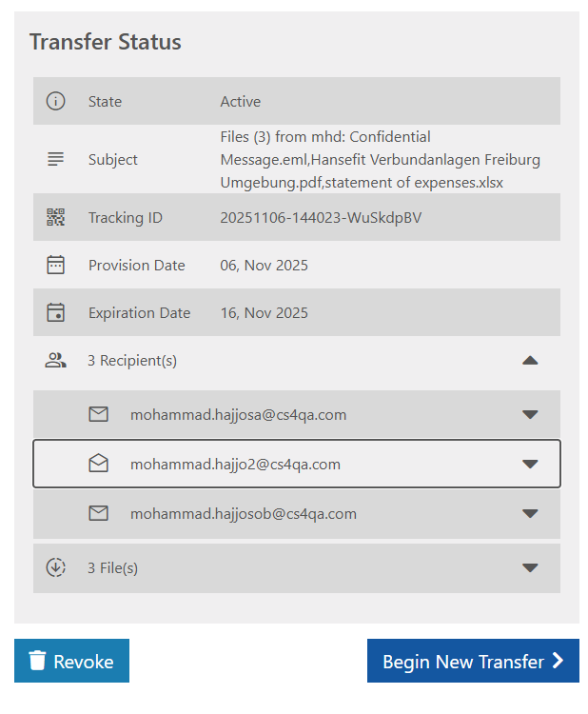Click Begin New Transfer button
This screenshot has width=588, height=714.
473,662
